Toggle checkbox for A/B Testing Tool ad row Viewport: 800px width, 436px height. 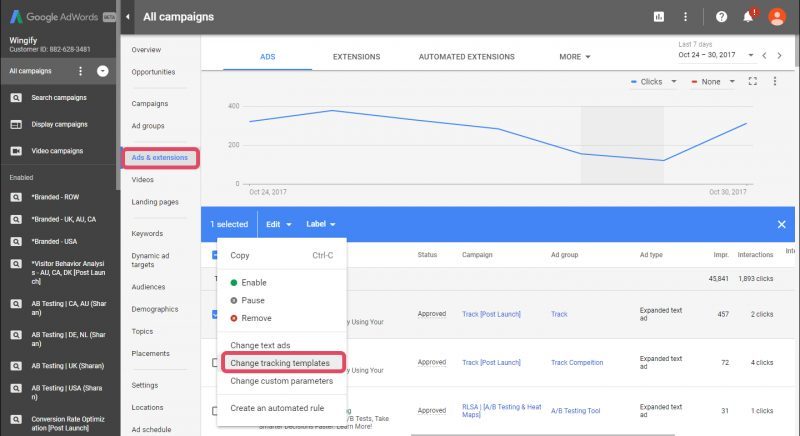coord(214,410)
